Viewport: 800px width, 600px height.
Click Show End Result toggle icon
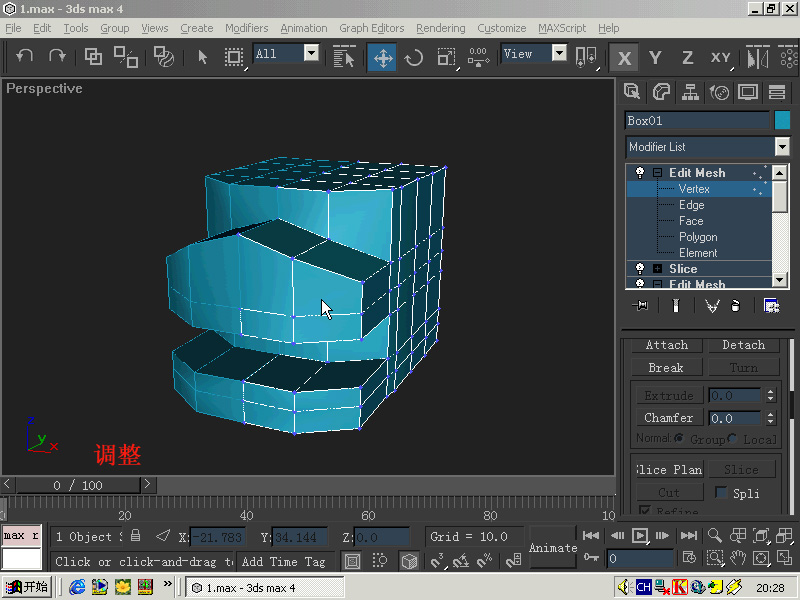[676, 306]
